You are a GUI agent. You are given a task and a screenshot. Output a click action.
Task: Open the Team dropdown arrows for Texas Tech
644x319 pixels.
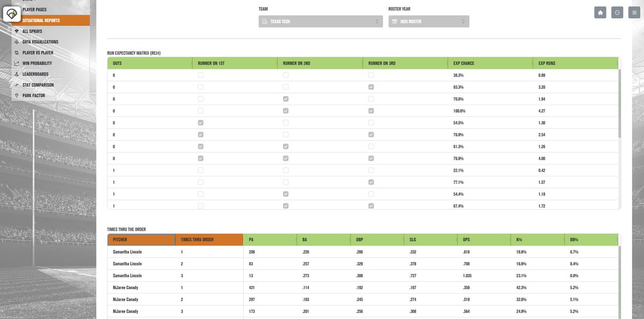[377, 21]
